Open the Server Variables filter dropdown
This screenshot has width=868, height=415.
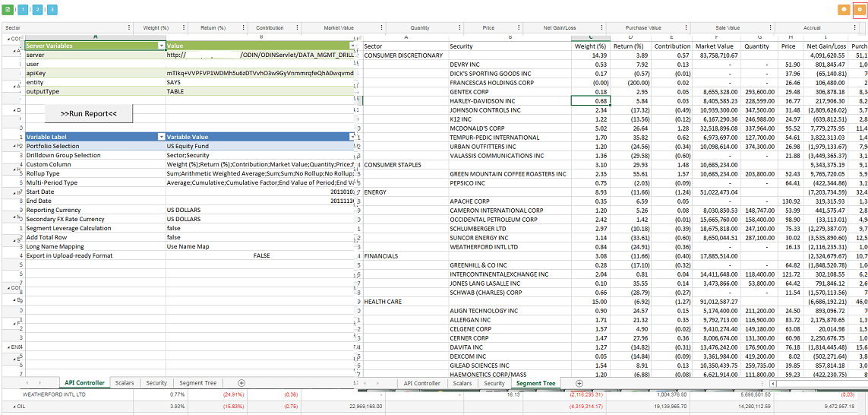pos(161,46)
